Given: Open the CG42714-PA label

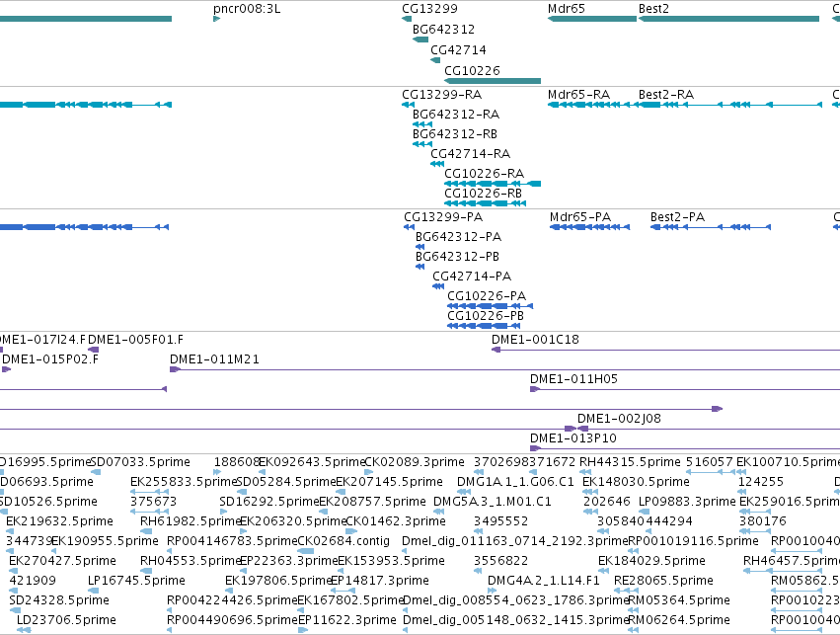Looking at the screenshot, I should 472,277.
